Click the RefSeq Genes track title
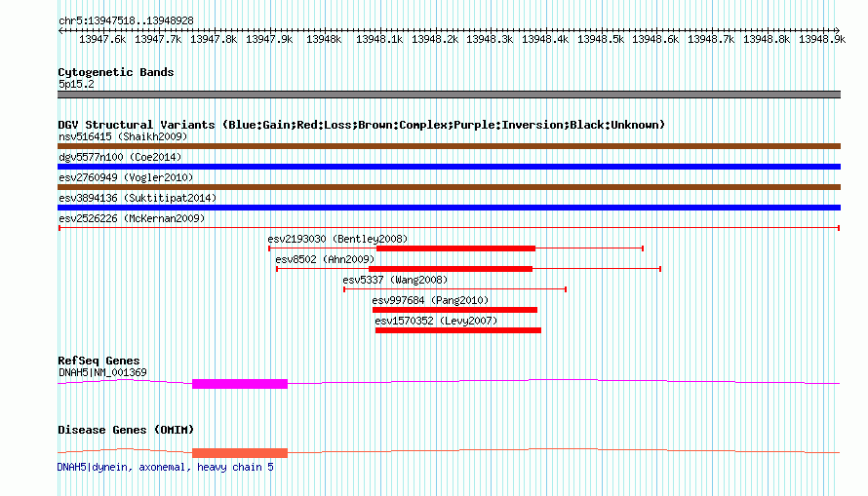The image size is (868, 496). pyautogui.click(x=99, y=361)
